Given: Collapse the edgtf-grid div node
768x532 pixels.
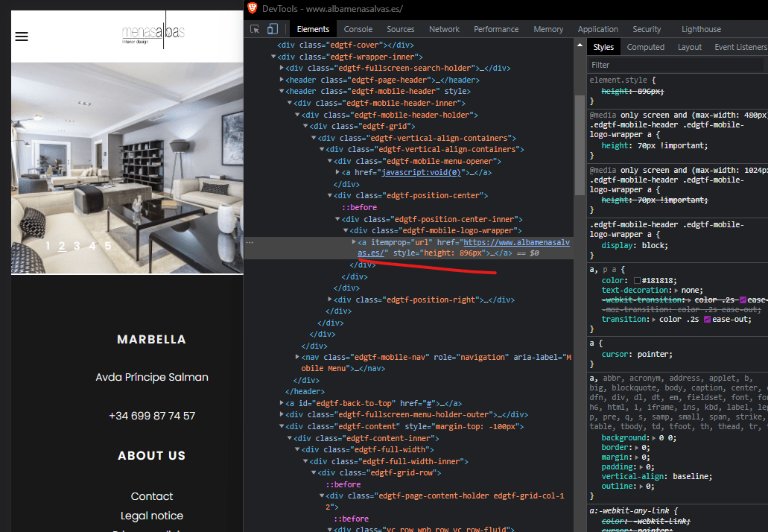Looking at the screenshot, I should click(305, 126).
